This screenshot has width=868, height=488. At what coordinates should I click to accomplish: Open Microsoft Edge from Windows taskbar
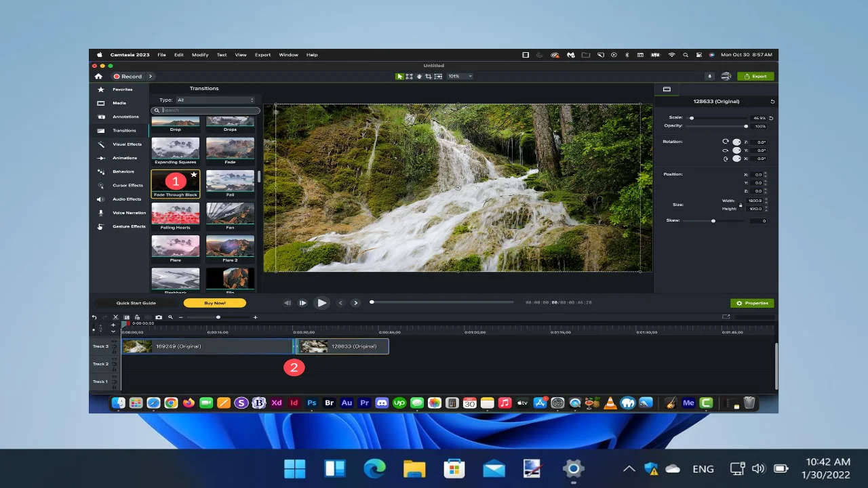[374, 468]
